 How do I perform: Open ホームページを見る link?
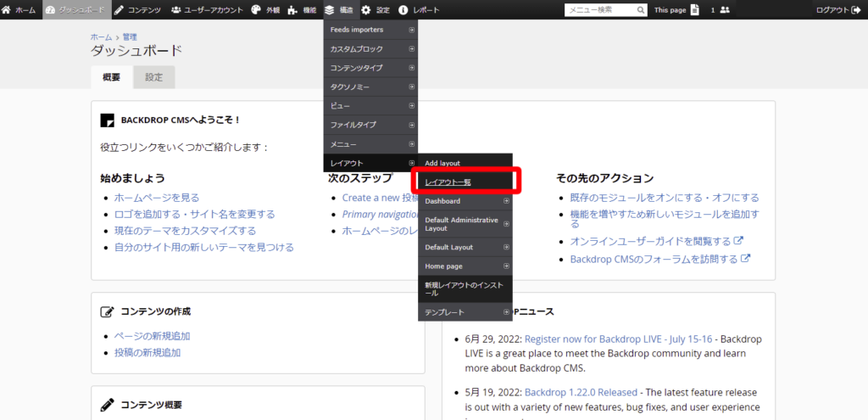coord(157,198)
